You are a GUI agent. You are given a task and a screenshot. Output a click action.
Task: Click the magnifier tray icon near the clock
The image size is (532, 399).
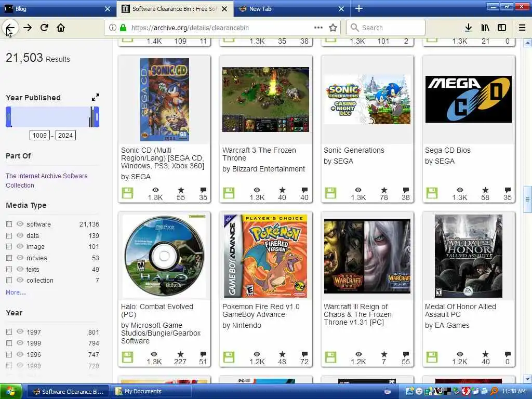click(x=494, y=392)
